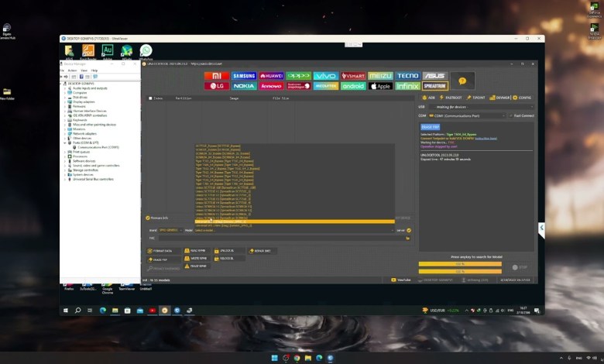The width and height of the screenshot is (604, 364).
Task: Expand the Ports (COM & LPT) node
Action: point(66,143)
